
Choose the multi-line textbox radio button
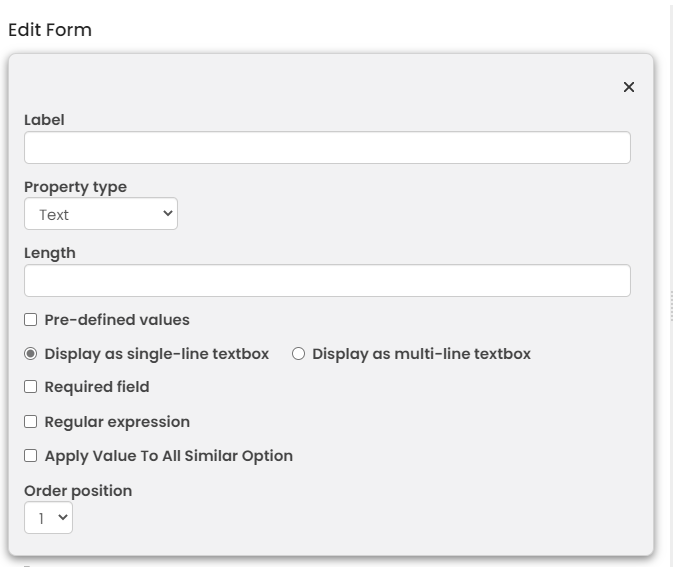coord(298,354)
